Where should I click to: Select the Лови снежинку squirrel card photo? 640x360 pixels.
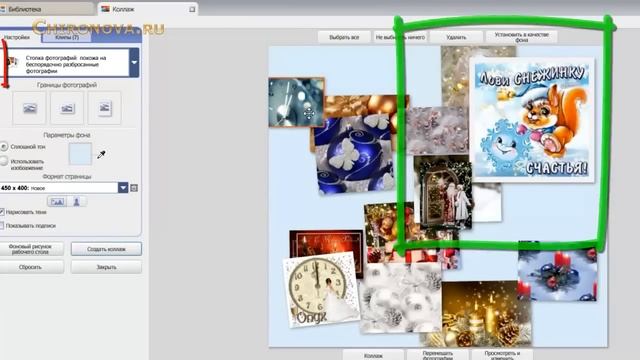pos(532,120)
